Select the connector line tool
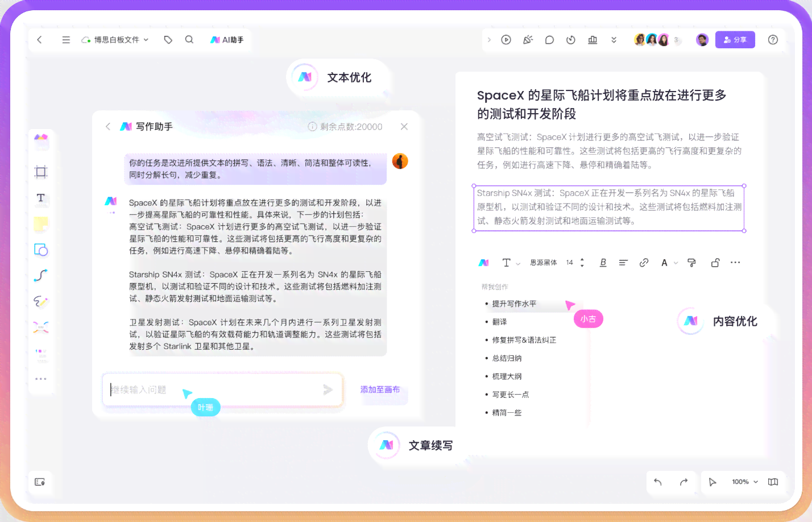 [41, 276]
